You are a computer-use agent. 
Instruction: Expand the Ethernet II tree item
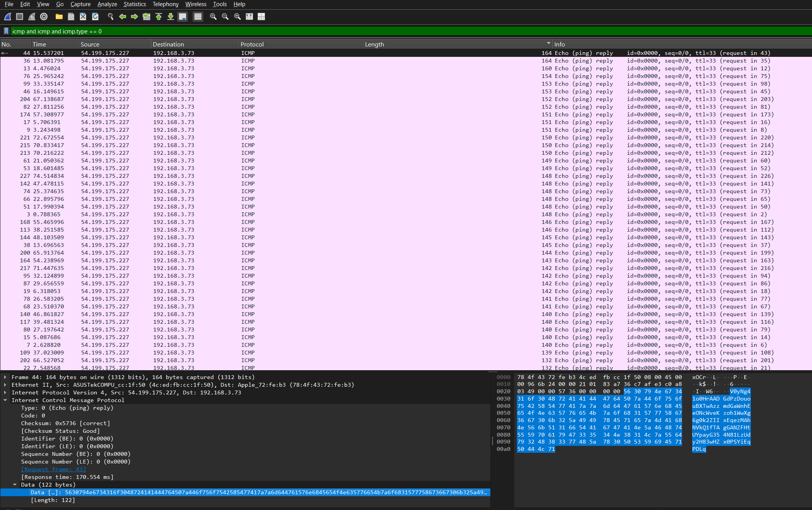(x=5, y=385)
